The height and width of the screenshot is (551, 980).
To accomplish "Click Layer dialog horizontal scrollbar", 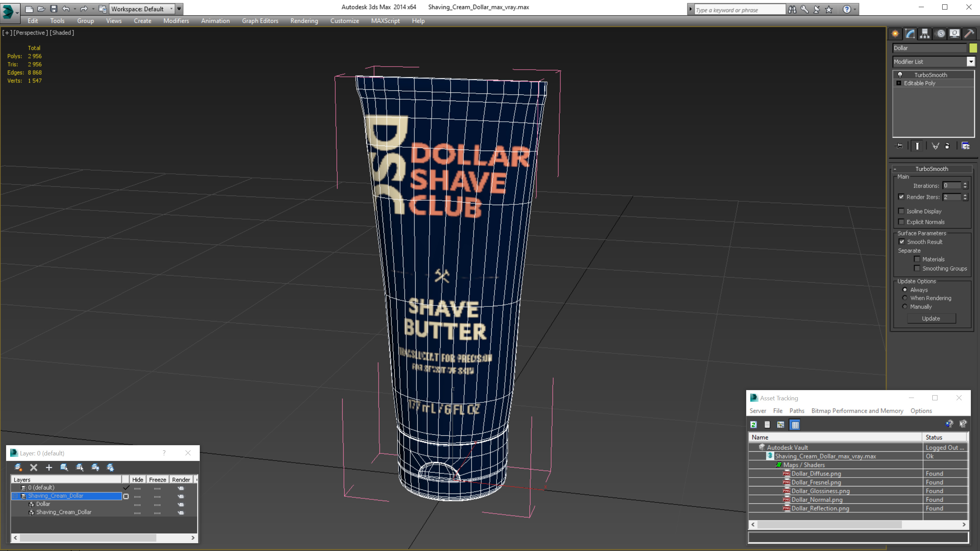I will click(x=88, y=538).
